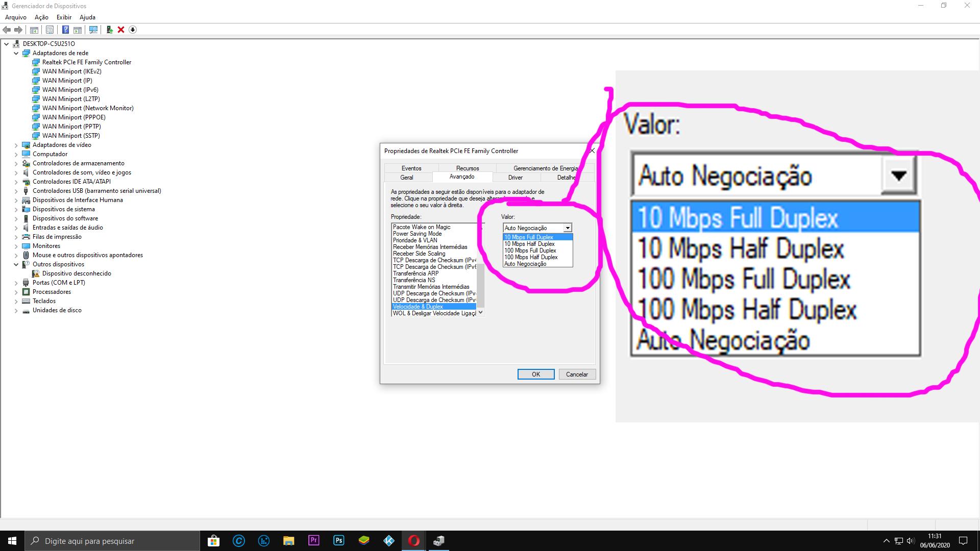Switch to Opera browser in the taskbar
Image resolution: width=980 pixels, height=551 pixels.
tap(413, 541)
